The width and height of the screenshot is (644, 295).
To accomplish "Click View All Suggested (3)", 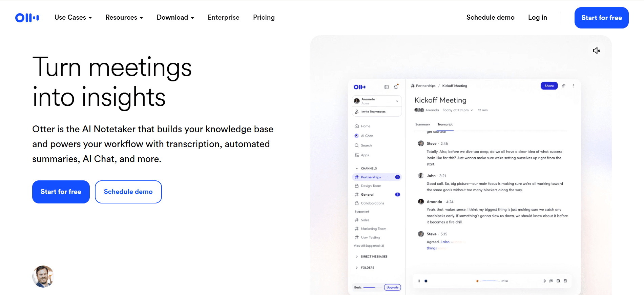I will [369, 246].
